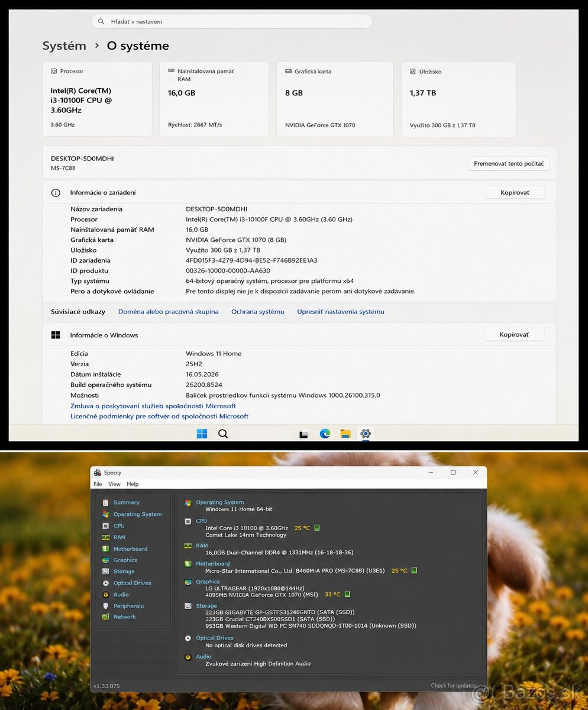Click the Graphics heading in Speccy summary panel
Viewport: 588px width, 710px height.
pyautogui.click(x=208, y=582)
